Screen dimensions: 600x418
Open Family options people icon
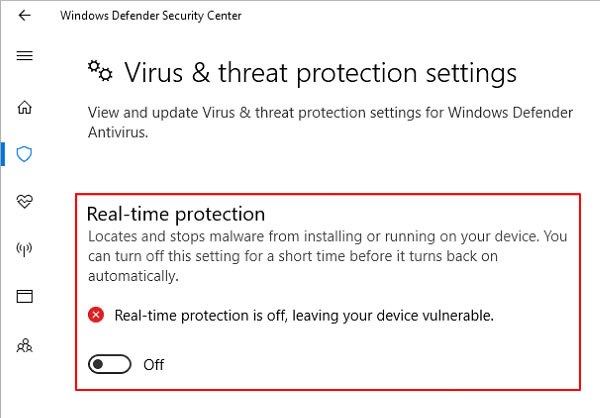[24, 345]
